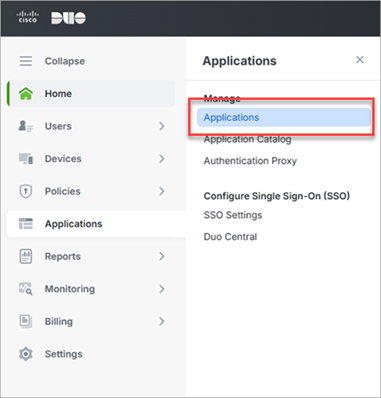
Task: Close the Applications flyout panel
Action: pyautogui.click(x=360, y=60)
